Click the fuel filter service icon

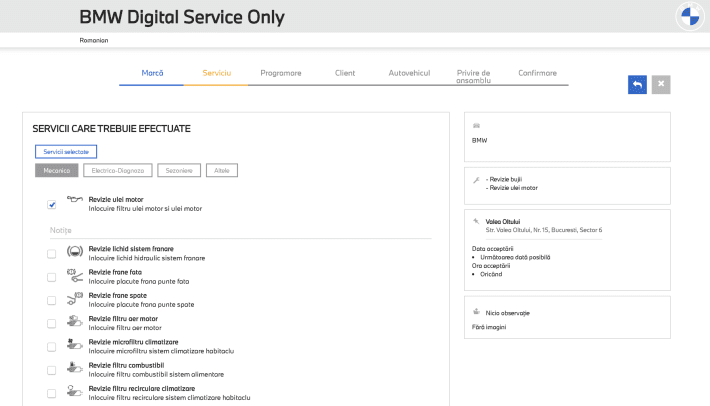pos(73,368)
